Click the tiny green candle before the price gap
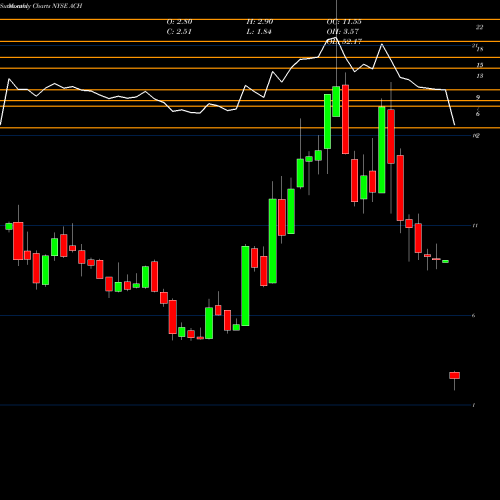 [445, 262]
